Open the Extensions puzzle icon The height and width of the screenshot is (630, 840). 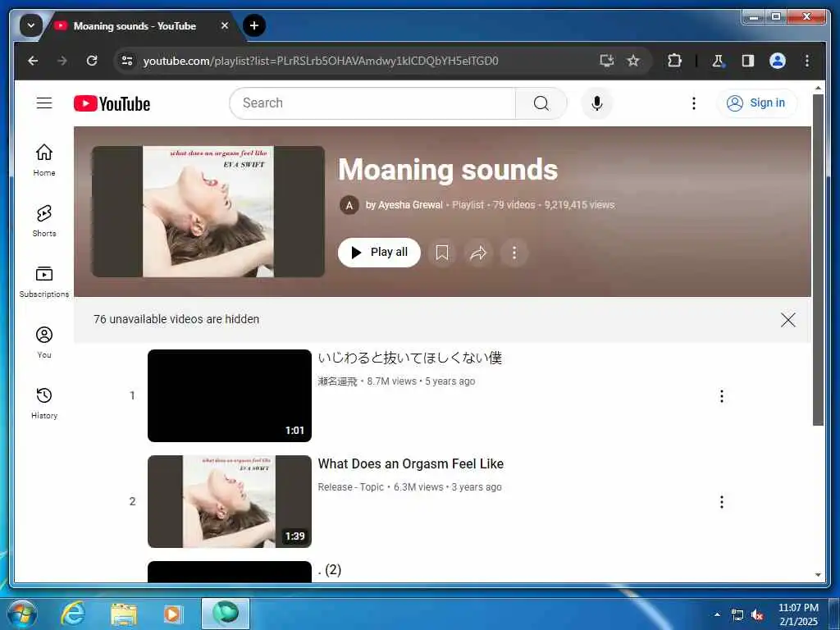[x=674, y=61]
